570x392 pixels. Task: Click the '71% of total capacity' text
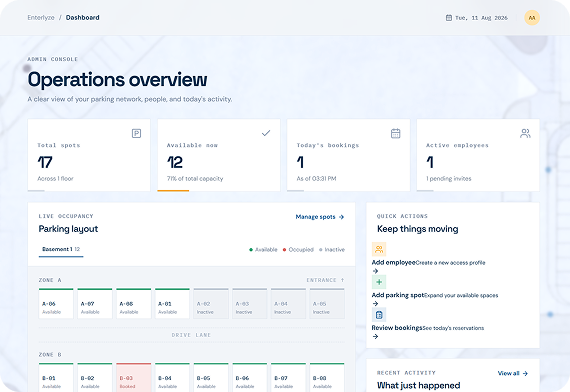tap(195, 179)
